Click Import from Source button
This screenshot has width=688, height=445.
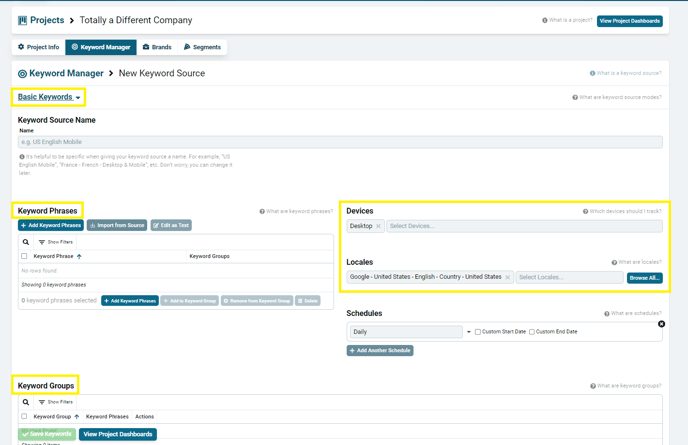click(117, 225)
